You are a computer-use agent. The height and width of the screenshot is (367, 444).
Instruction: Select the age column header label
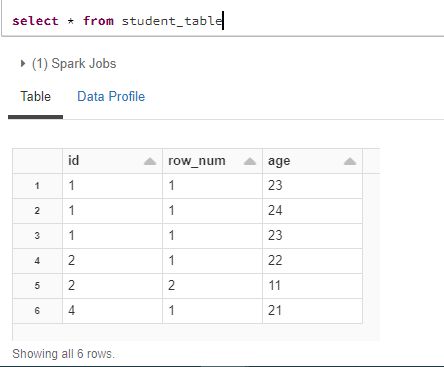click(279, 161)
